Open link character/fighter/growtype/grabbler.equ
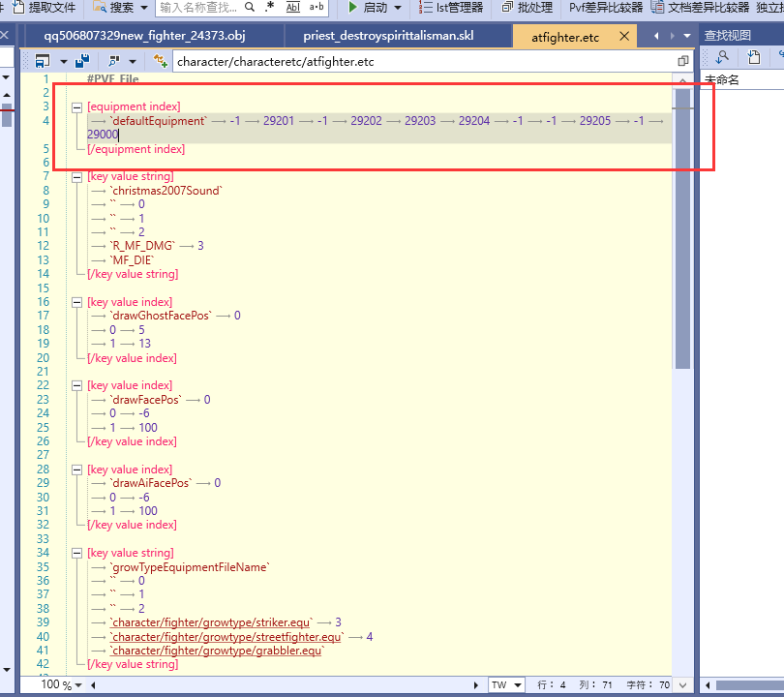The image size is (784, 697). (x=217, y=651)
